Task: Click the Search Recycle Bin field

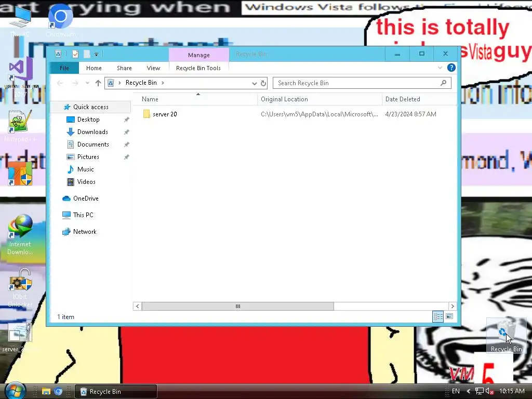Action: [362, 83]
